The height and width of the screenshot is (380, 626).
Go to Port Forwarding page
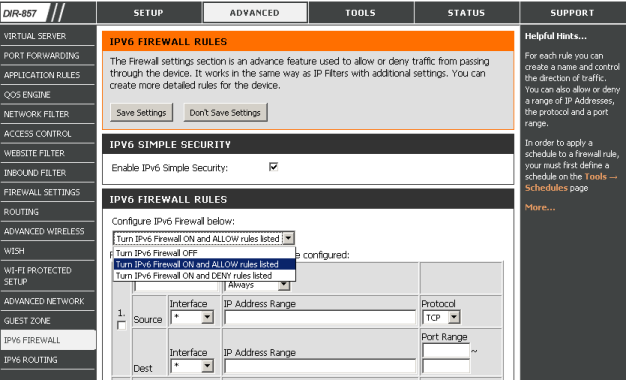(47, 55)
